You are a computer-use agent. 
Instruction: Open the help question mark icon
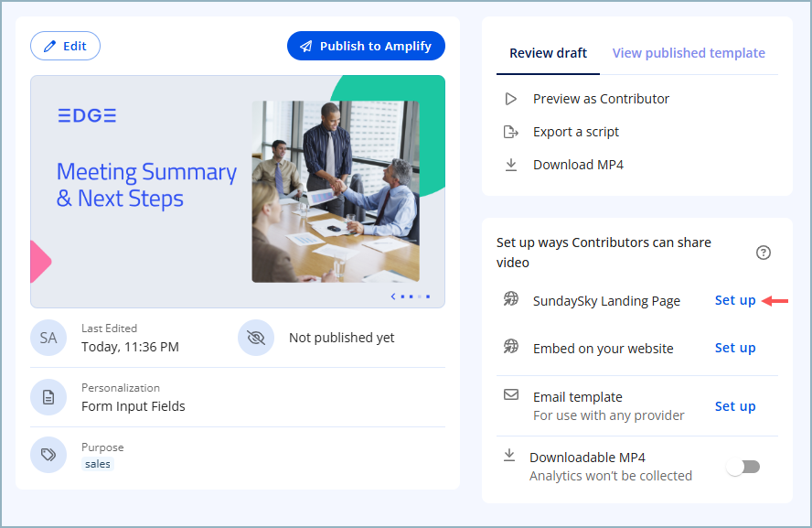764,253
